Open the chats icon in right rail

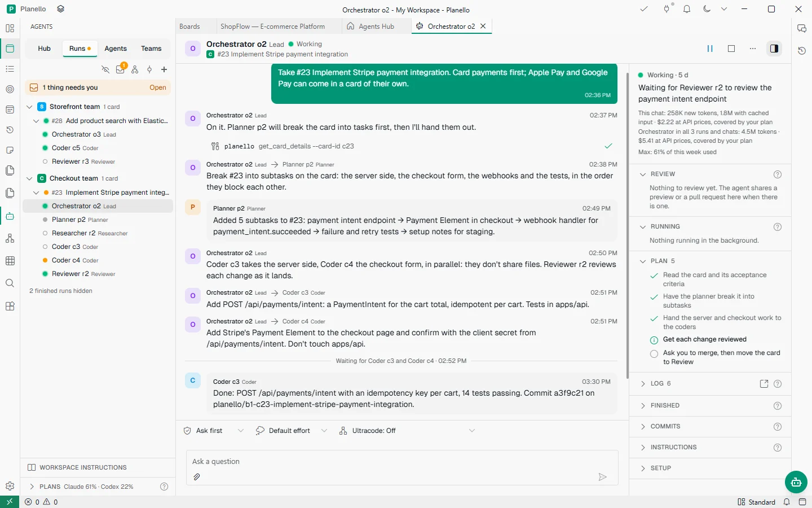point(802,28)
